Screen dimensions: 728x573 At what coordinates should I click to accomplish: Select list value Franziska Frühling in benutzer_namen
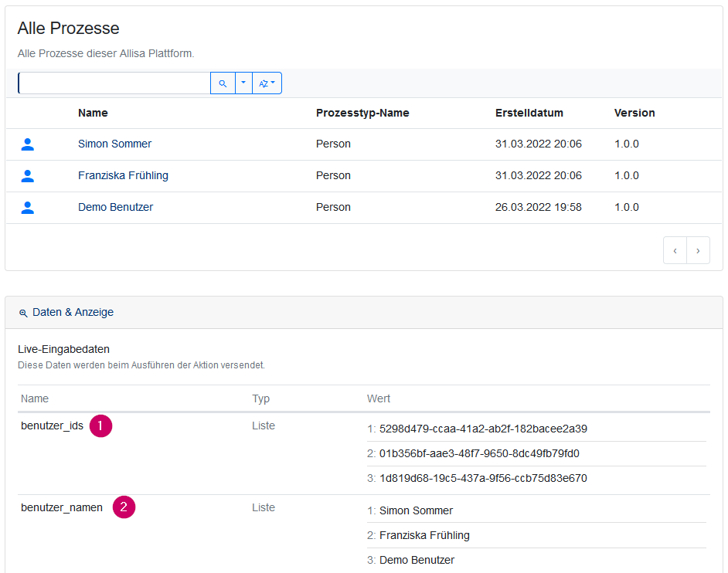(424, 535)
